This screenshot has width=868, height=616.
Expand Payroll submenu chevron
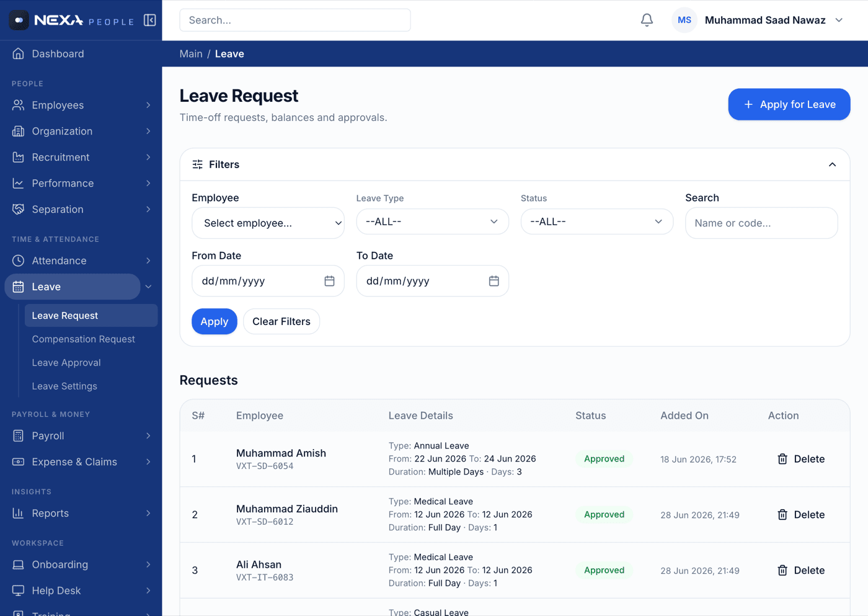coord(148,436)
